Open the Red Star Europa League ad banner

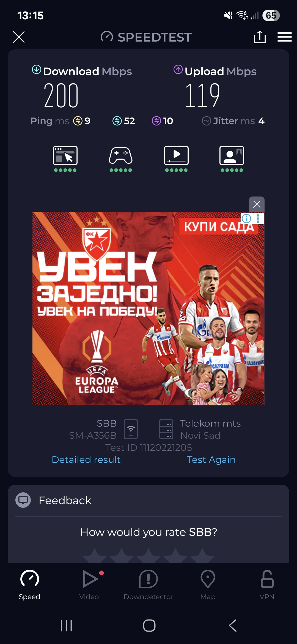pyautogui.click(x=148, y=309)
